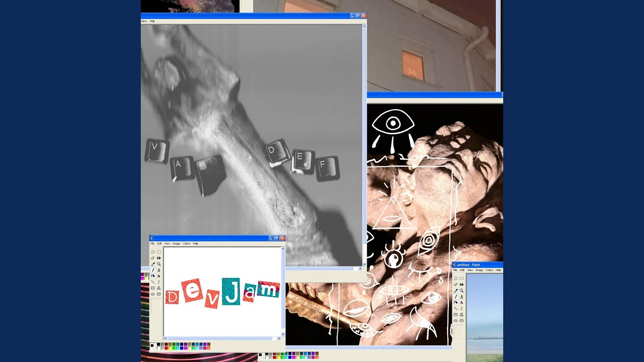
Task: Pick Eraser tool in untitled Paint window
Action: click(456, 285)
